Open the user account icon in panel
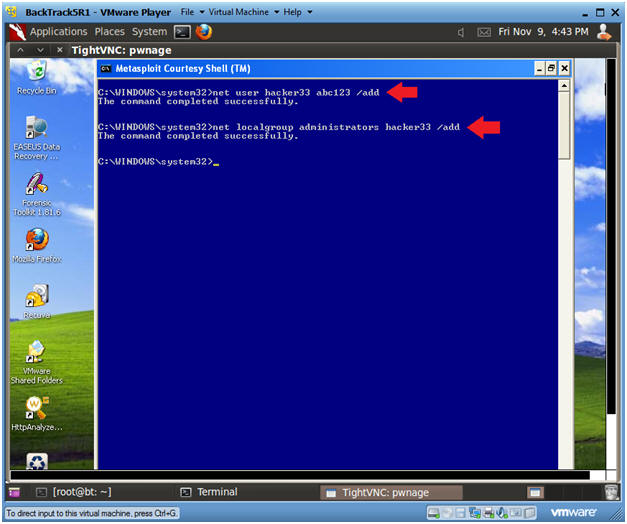627x524 pixels. tap(604, 32)
